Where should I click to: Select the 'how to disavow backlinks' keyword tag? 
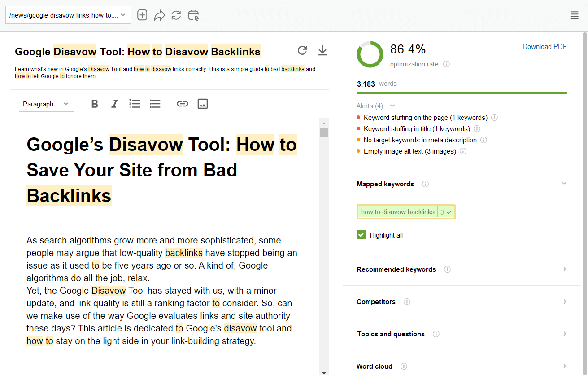406,212
